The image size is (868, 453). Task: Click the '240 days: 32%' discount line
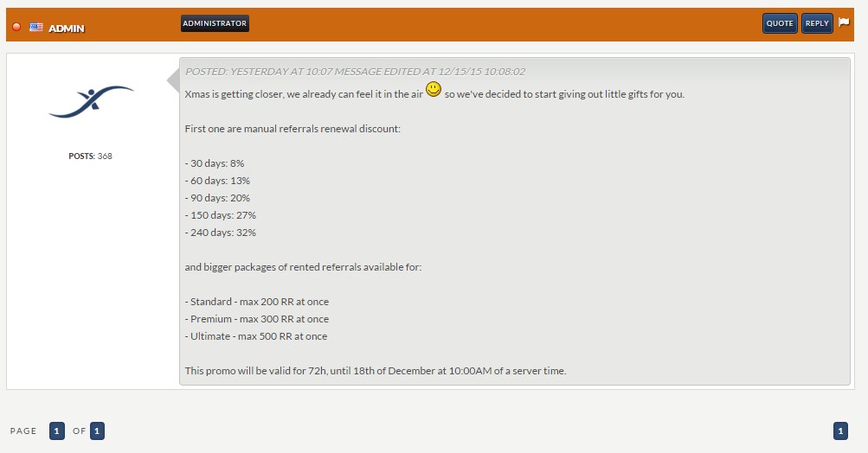pos(221,233)
